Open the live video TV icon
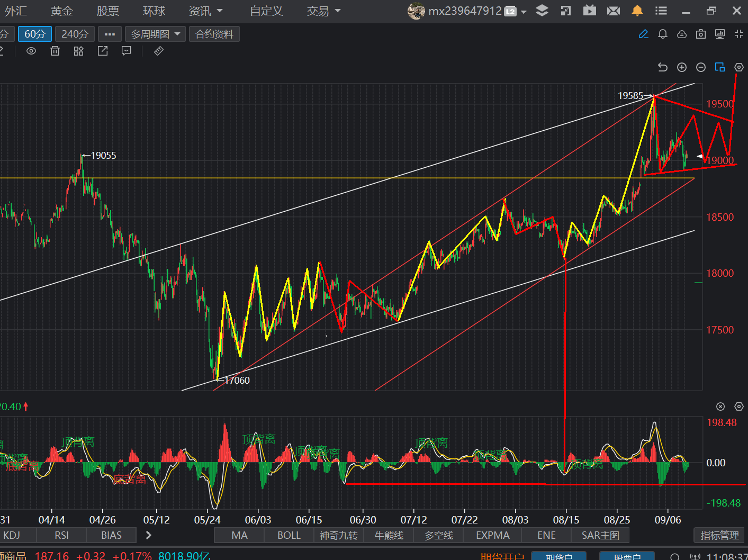This screenshot has height=560, width=748. pyautogui.click(x=589, y=11)
